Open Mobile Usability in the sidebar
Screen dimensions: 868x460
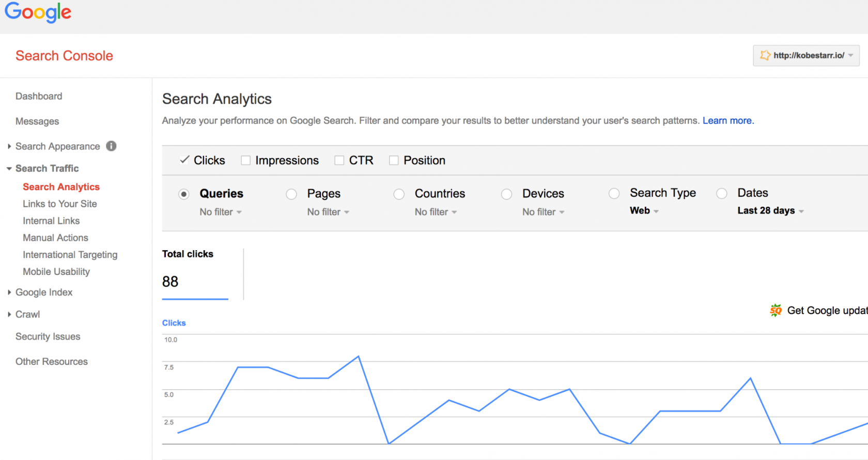[x=56, y=272]
